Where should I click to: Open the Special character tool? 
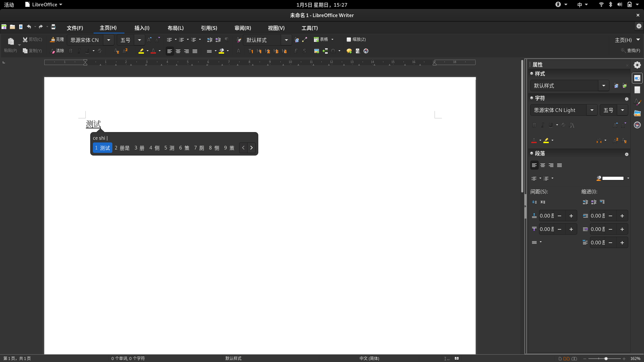pos(333,51)
